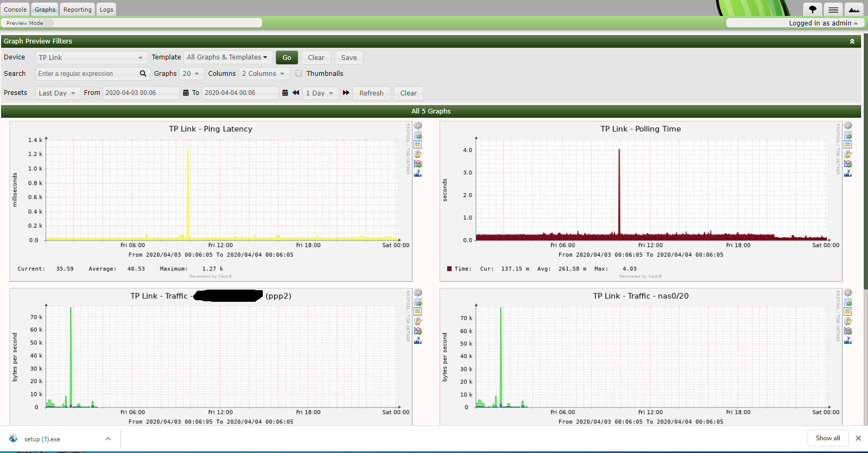Open Tree View with the tree icon
The image size is (868, 453).
coord(812,10)
